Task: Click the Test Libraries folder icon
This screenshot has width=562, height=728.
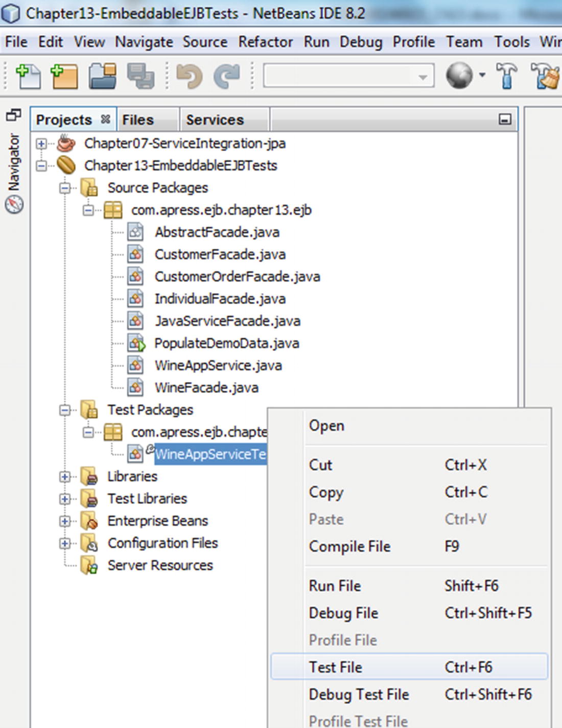Action: tap(89, 499)
